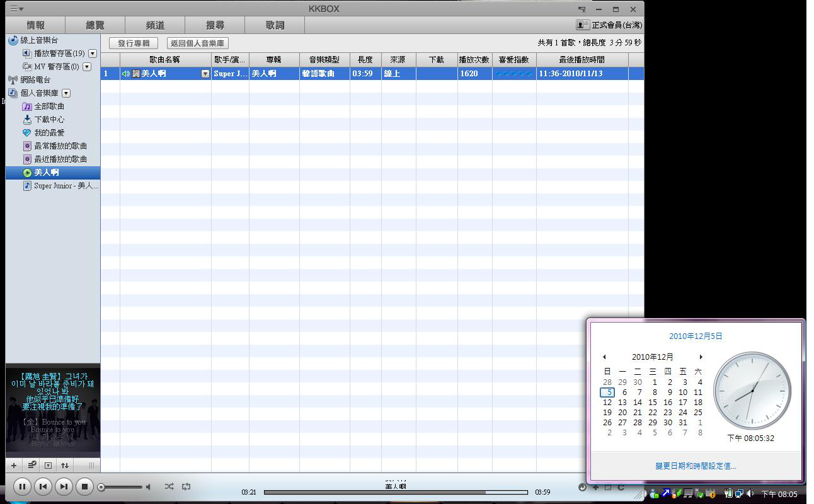Screen dimensions: 814x504
Task: Click the 返回個人音樂庫 button
Action: click(198, 43)
